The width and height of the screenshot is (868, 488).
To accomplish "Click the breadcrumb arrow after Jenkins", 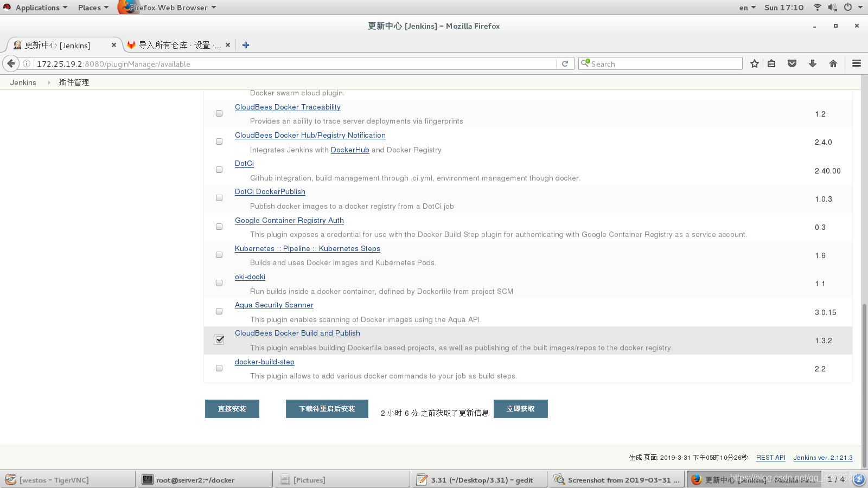I will click(x=49, y=82).
